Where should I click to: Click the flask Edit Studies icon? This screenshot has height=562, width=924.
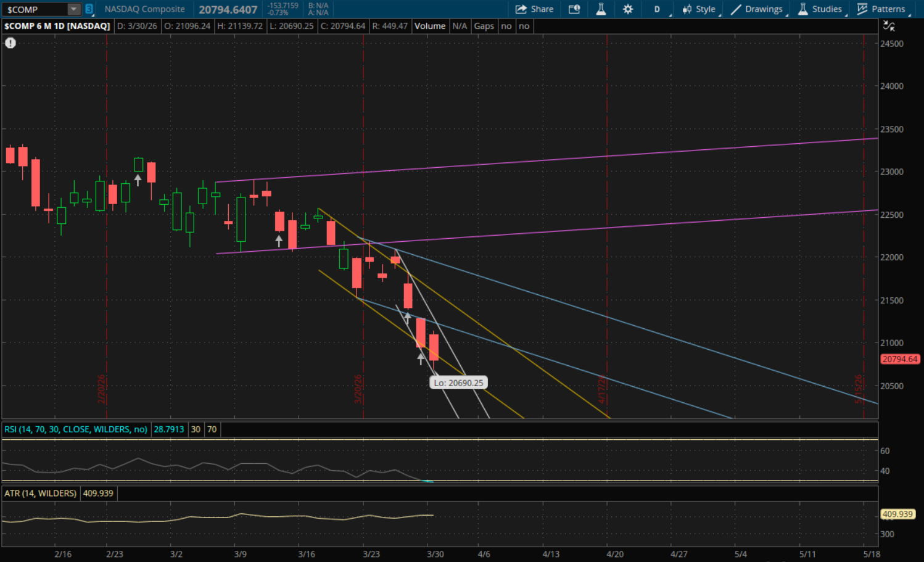coord(601,9)
